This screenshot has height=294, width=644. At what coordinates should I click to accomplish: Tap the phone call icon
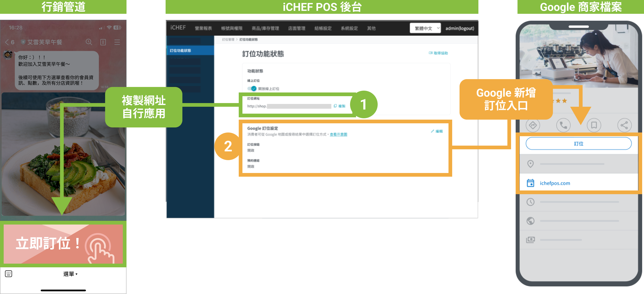point(563,125)
